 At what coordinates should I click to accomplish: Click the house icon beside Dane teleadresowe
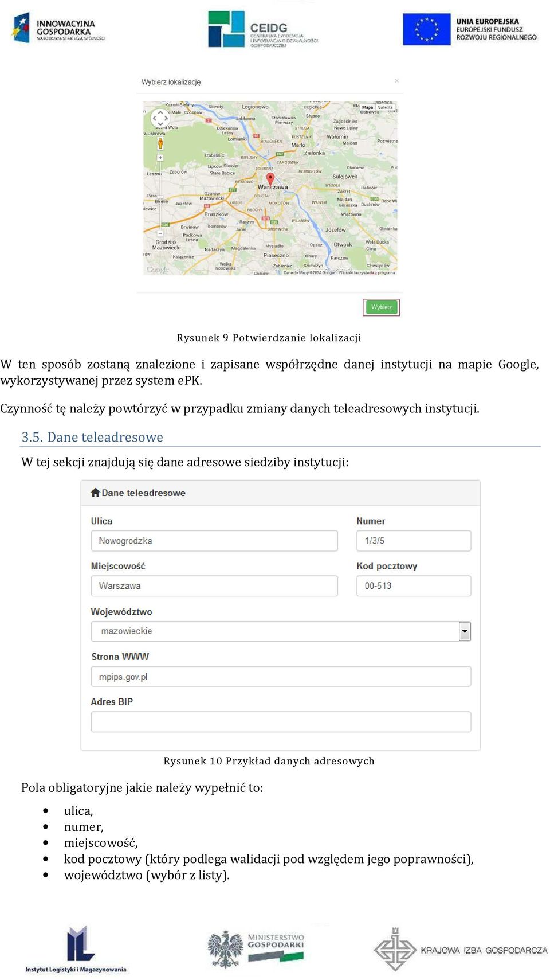(x=96, y=493)
